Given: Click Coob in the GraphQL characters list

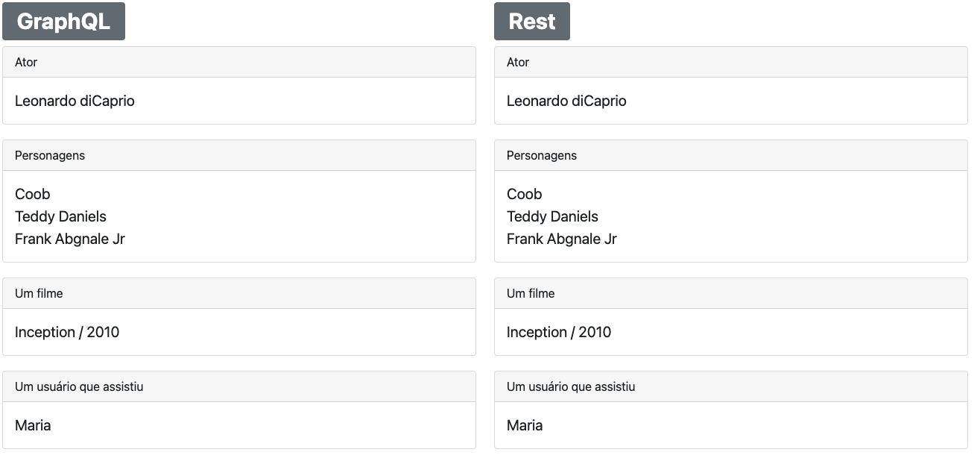Looking at the screenshot, I should tap(33, 194).
